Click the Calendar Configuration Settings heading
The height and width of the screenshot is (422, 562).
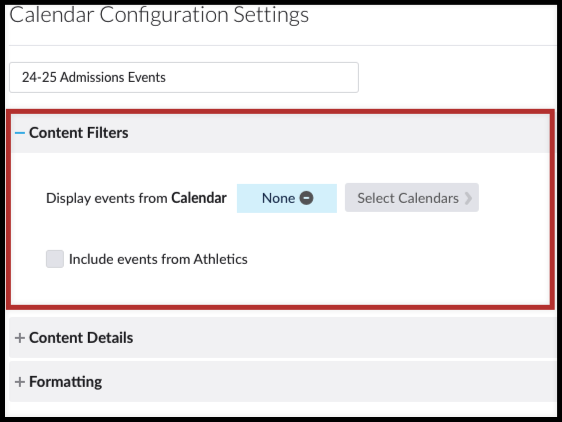159,15
